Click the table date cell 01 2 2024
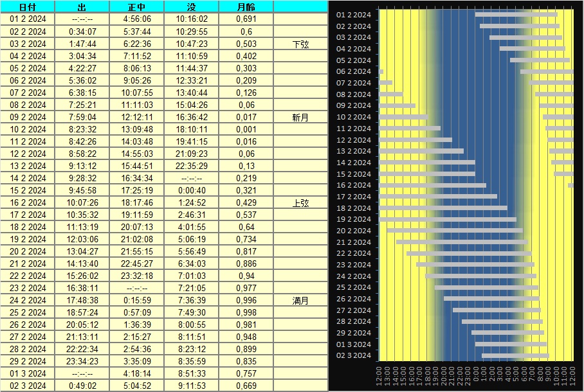This screenshot has height=392, width=584. coord(28,19)
